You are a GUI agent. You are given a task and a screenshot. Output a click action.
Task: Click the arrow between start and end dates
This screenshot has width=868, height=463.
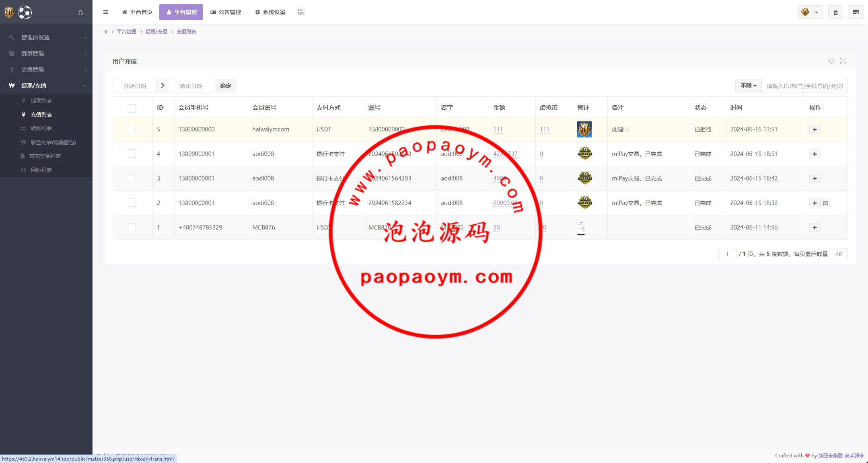click(162, 86)
